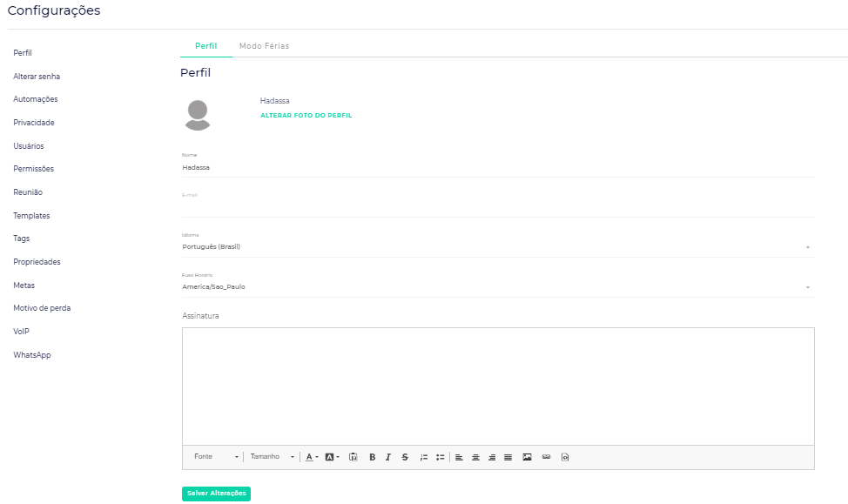848x504 pixels.
Task: Apply strikethrough in signature toolbar
Action: point(405,457)
